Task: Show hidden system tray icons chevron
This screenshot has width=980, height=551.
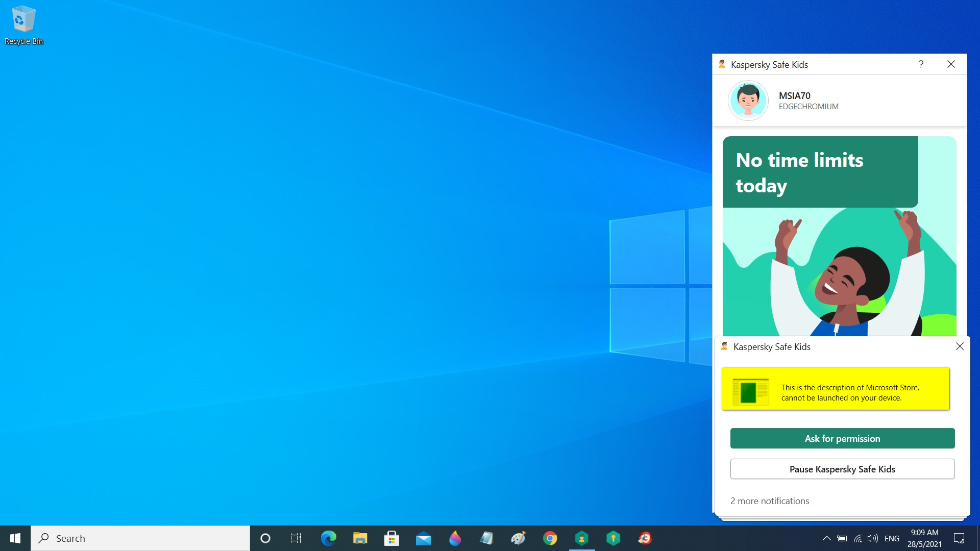Action: (826, 538)
